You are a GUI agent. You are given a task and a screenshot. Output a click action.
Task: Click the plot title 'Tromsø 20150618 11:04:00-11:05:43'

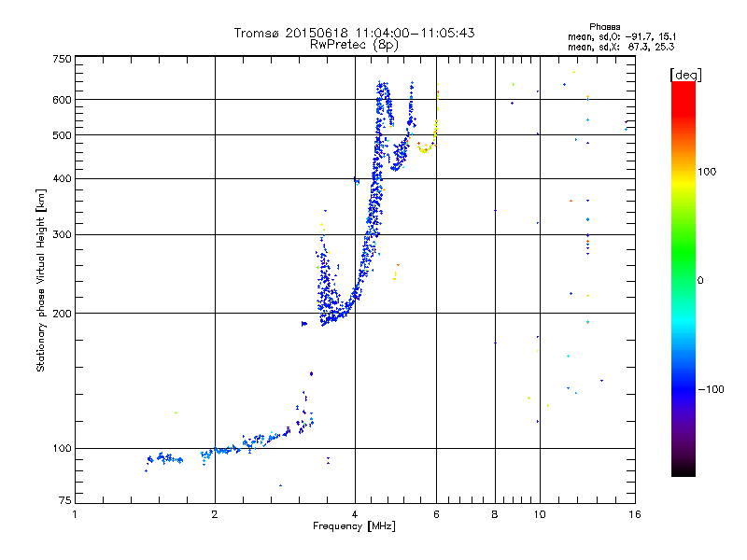tap(354, 33)
